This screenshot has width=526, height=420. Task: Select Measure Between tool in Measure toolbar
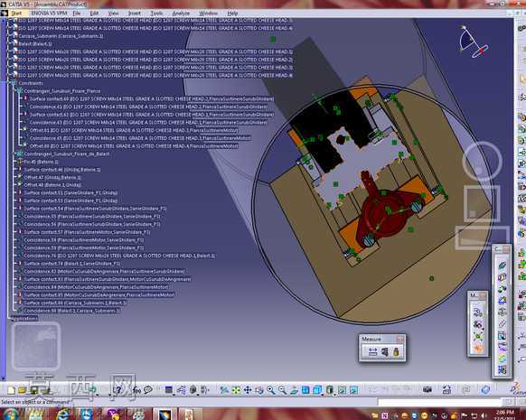click(x=372, y=351)
